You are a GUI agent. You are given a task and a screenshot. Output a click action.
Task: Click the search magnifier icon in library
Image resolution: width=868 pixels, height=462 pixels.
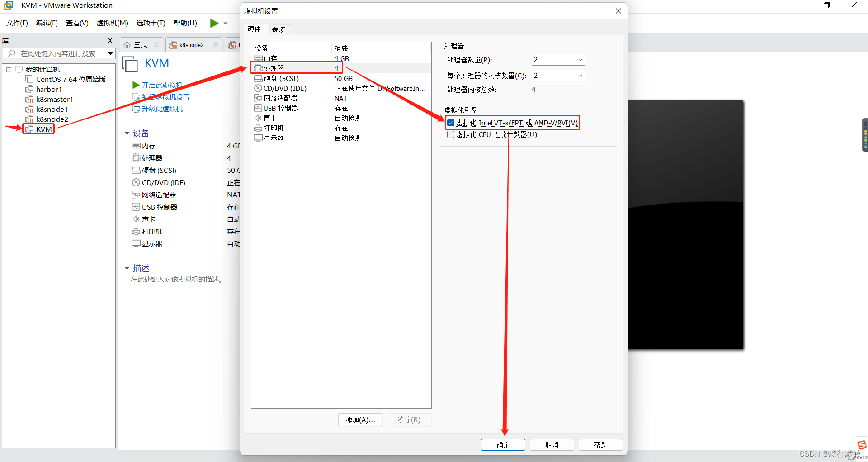[12, 53]
